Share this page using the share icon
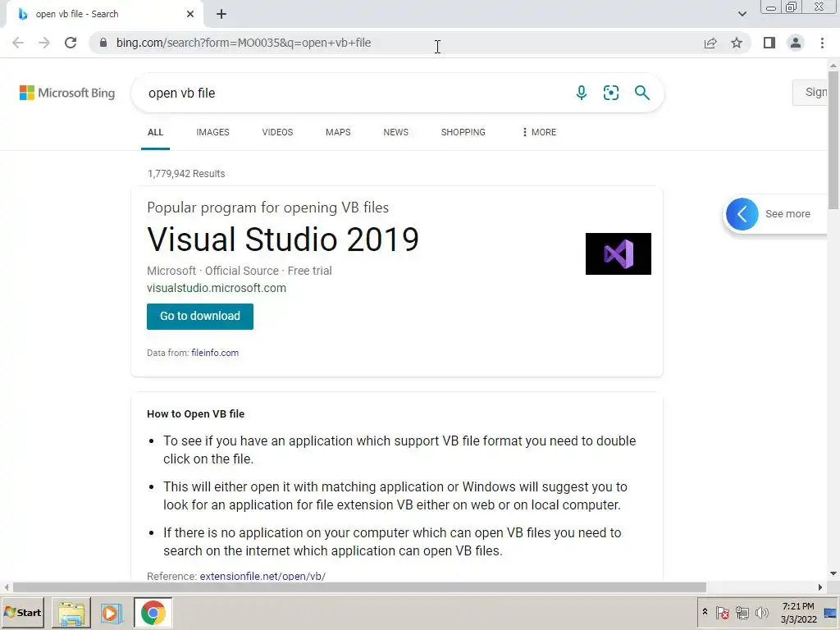This screenshot has width=840, height=630. (x=710, y=43)
